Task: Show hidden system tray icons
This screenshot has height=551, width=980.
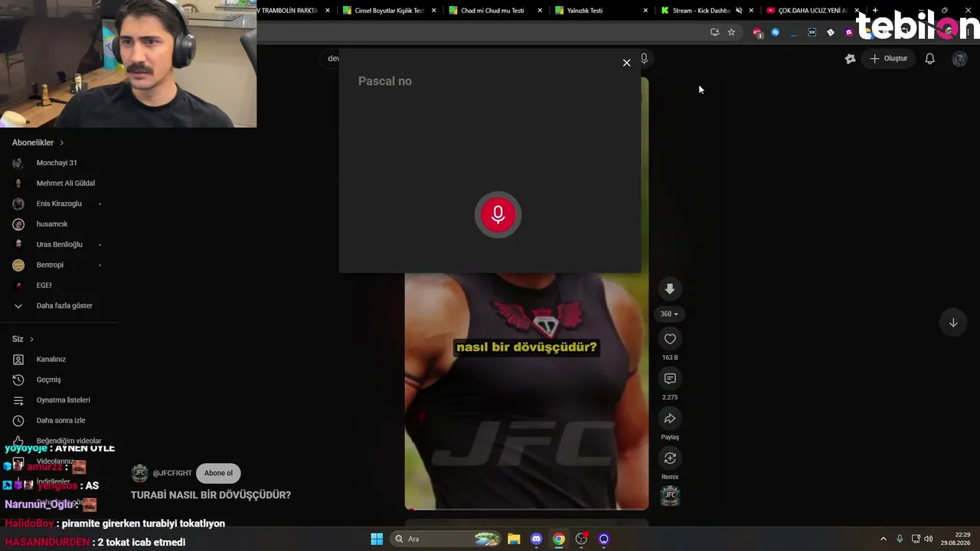Action: click(x=883, y=539)
